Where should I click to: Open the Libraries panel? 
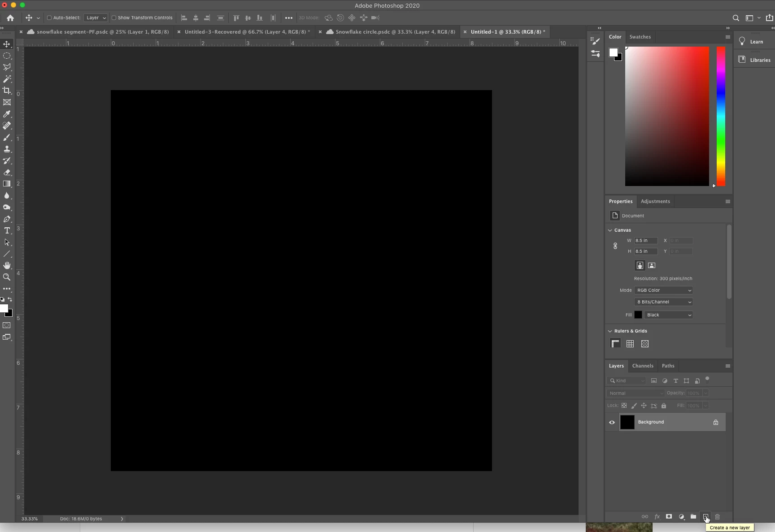[x=754, y=60]
